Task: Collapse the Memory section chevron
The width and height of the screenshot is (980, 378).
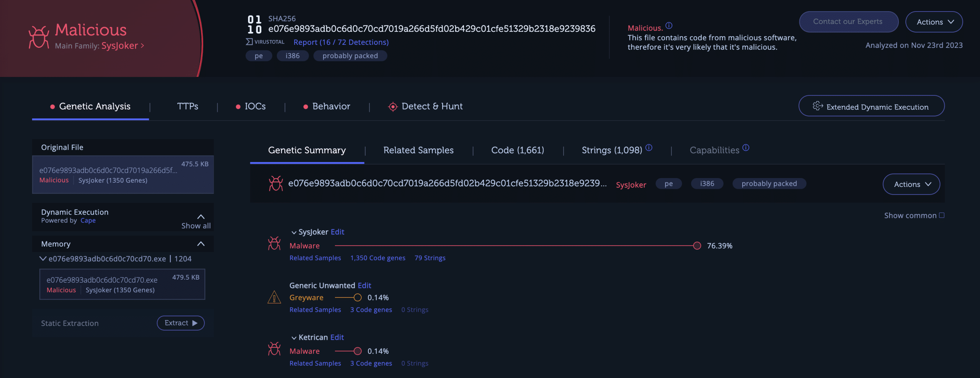Action: (x=201, y=244)
